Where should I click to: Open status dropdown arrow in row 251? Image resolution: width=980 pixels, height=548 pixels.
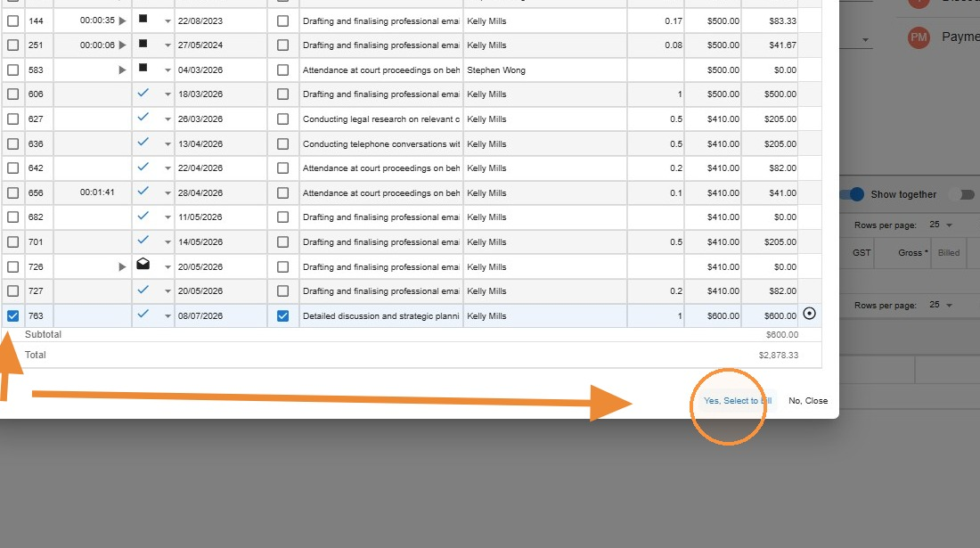[167, 45]
